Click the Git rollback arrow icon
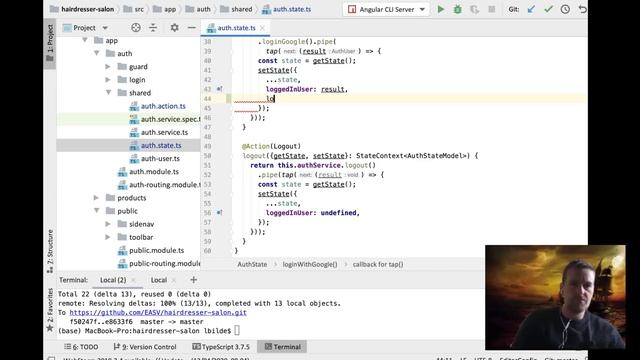The height and width of the screenshot is (360, 640). 582,9
